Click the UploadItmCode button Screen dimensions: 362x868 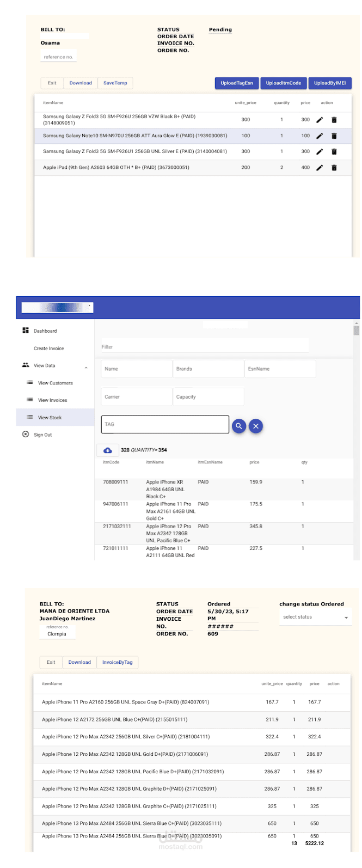coord(284,83)
